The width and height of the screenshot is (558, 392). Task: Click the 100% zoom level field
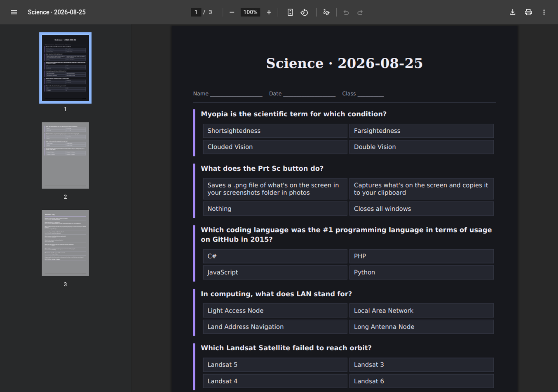coord(250,12)
